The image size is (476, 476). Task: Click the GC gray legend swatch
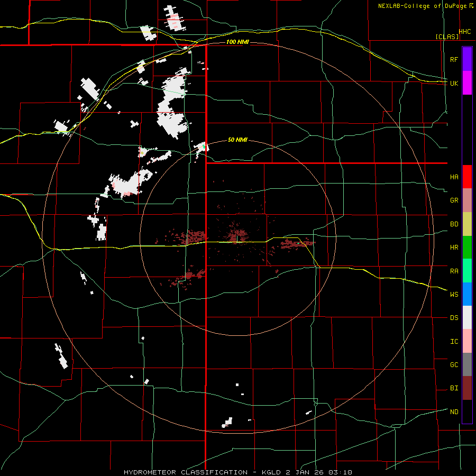tap(467, 364)
